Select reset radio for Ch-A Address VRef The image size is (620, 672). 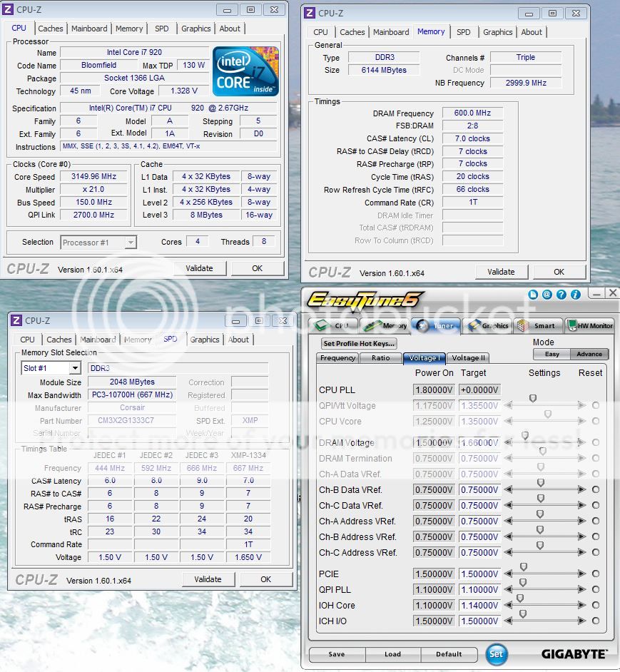(x=596, y=521)
